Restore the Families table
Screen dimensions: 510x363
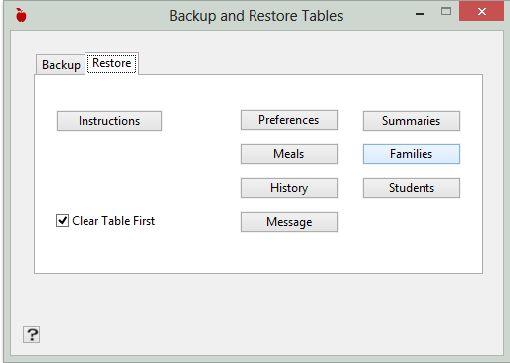pyautogui.click(x=411, y=154)
